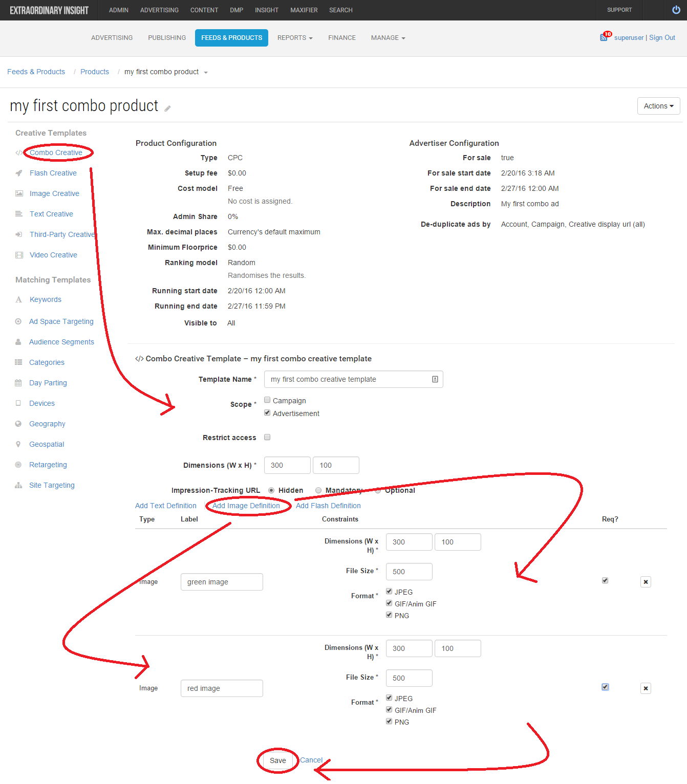Click the Video Creative film icon
Viewport: 687px width, 784px height.
pos(19,255)
